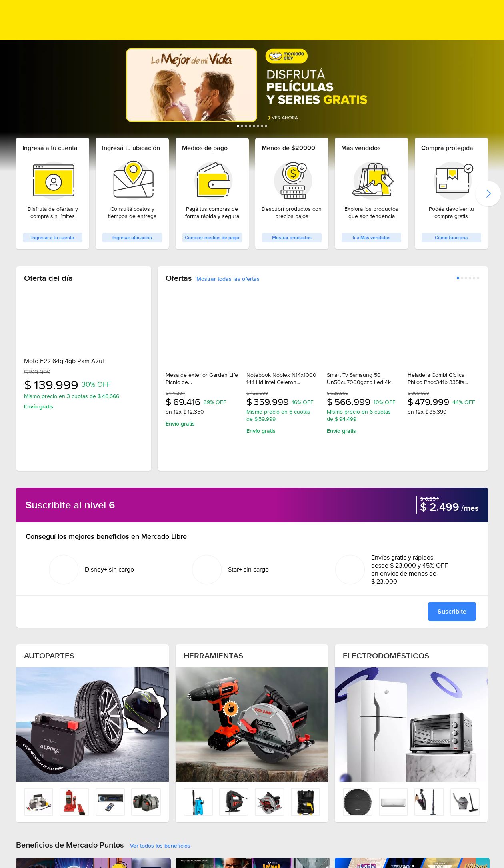Advance the cards carousel with the right arrow

(x=488, y=194)
